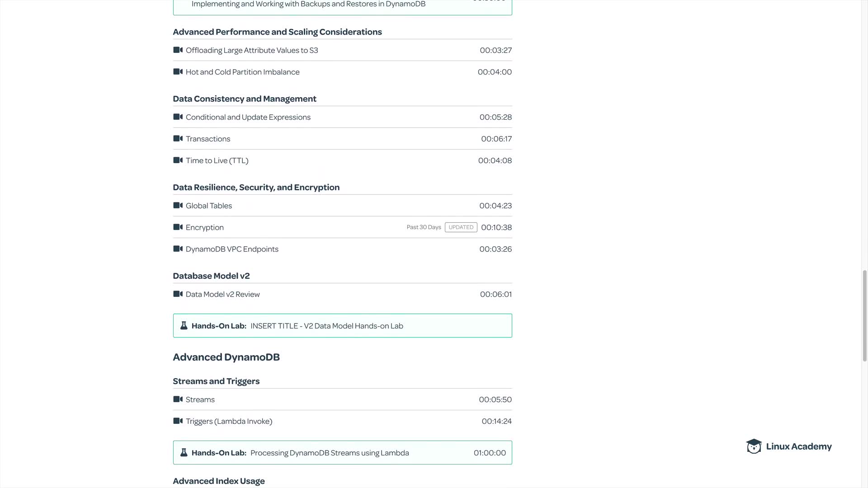Open DynamoDB VPC Endpoints lesson

(x=232, y=249)
